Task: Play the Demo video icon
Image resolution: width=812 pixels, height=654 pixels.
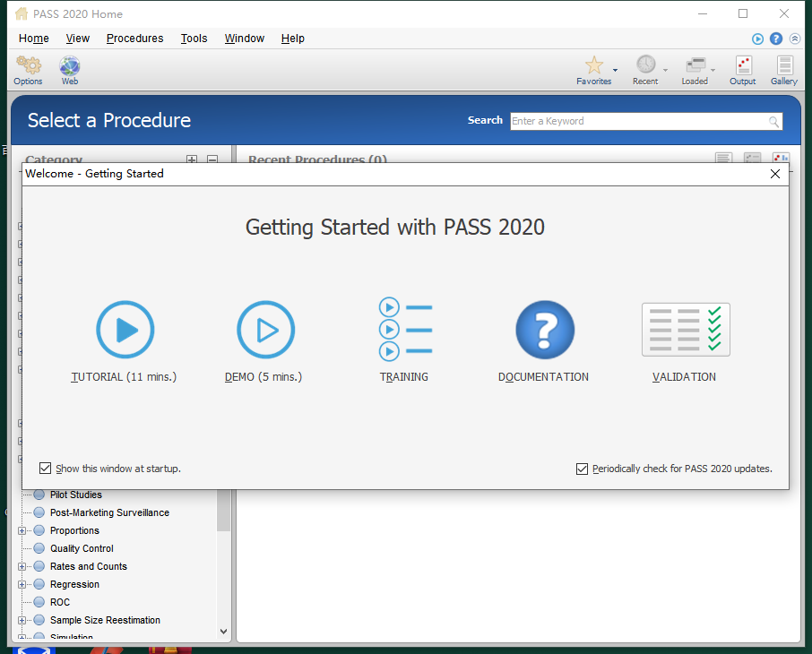Action: pos(265,330)
